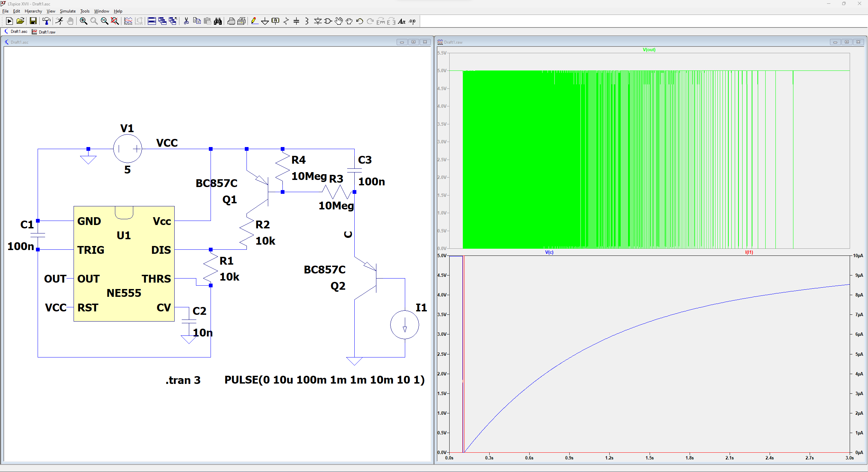Image resolution: width=868 pixels, height=472 pixels.
Task: Open the Hierarchy menu
Action: point(33,11)
